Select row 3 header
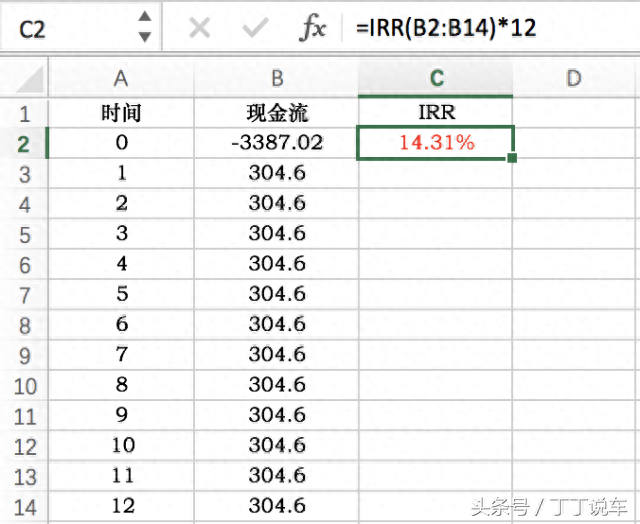Screen dimensions: 640x524 tap(24, 174)
